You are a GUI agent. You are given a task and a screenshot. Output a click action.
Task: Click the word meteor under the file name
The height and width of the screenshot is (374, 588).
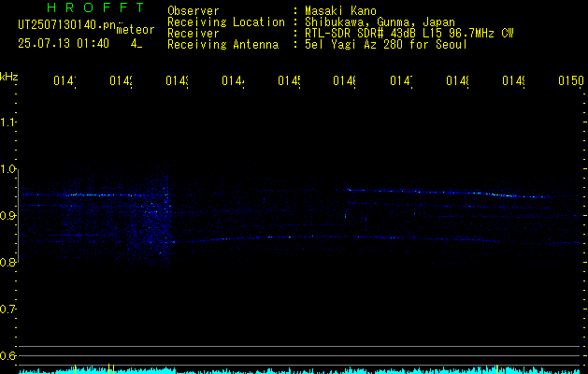click(x=136, y=30)
